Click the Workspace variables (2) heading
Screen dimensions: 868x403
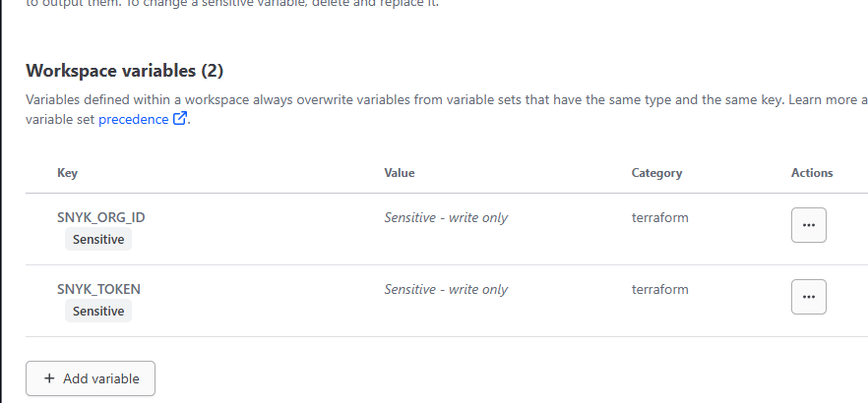click(125, 71)
